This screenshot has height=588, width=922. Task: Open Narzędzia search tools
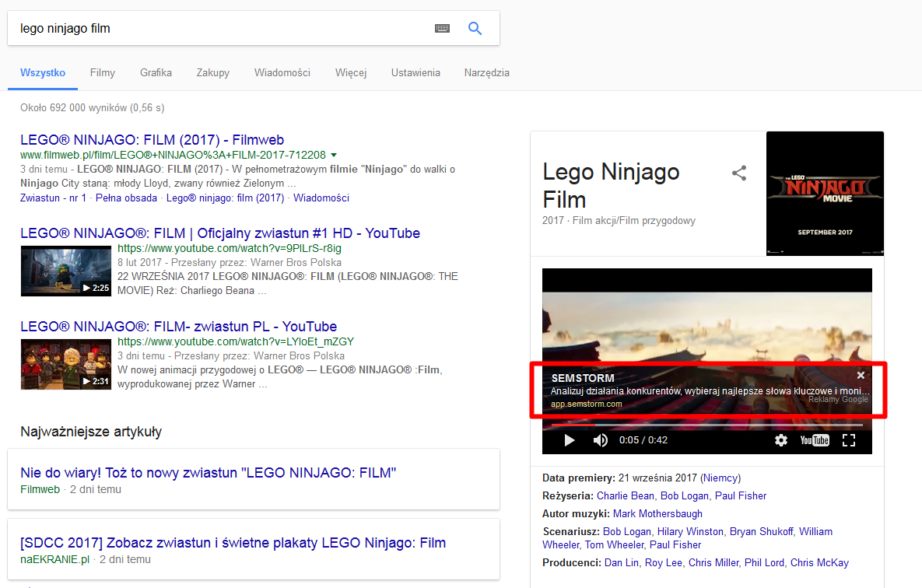(x=487, y=73)
